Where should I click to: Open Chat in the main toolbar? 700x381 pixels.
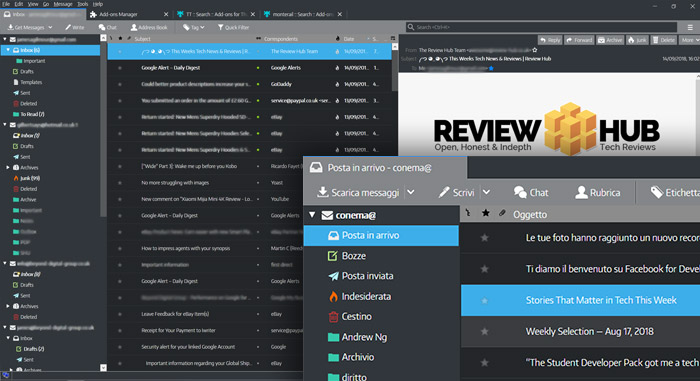point(108,27)
